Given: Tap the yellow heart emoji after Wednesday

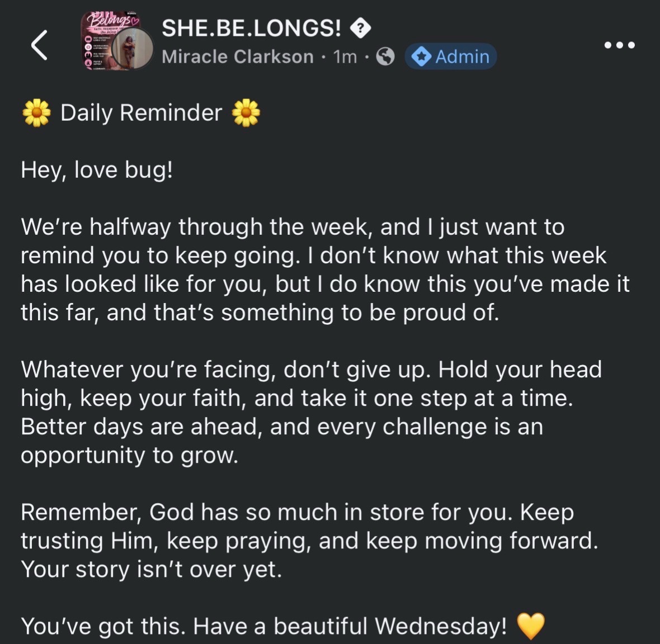Looking at the screenshot, I should coord(530,626).
